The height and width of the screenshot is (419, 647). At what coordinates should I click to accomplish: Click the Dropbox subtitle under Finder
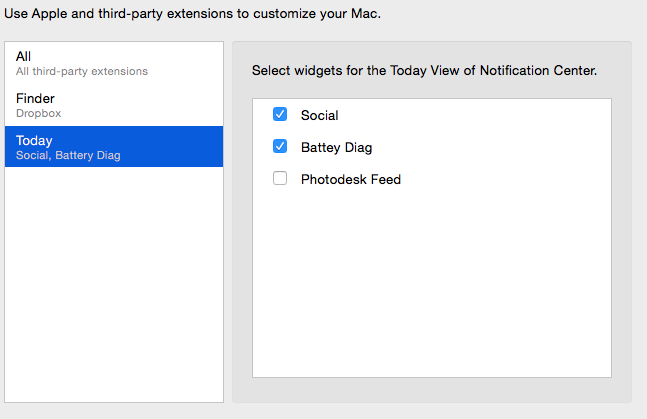(x=38, y=114)
